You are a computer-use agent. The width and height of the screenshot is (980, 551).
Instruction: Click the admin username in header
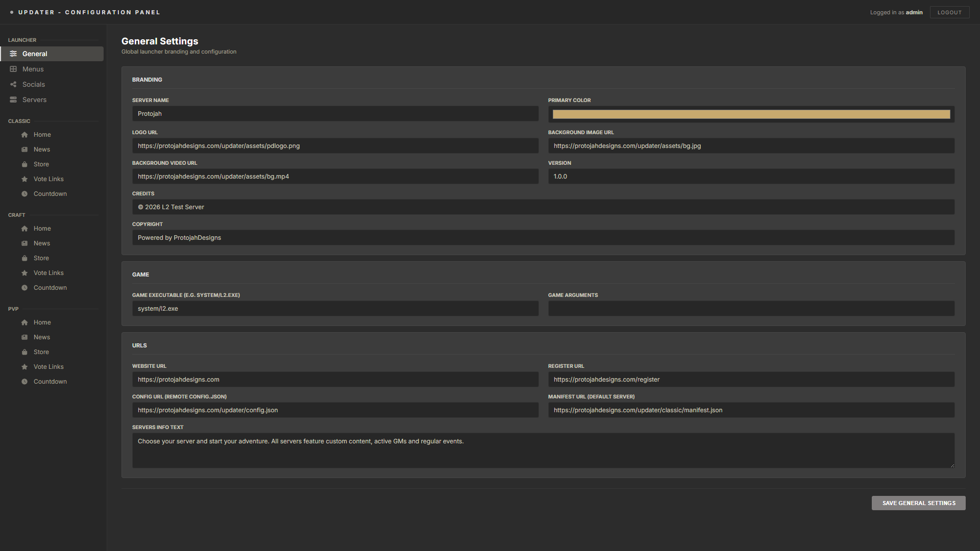coord(914,12)
